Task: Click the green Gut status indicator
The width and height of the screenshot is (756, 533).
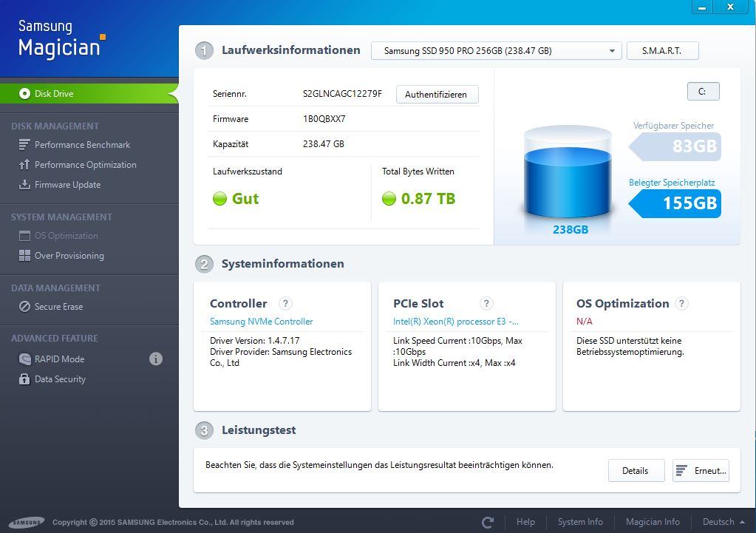Action: click(220, 198)
